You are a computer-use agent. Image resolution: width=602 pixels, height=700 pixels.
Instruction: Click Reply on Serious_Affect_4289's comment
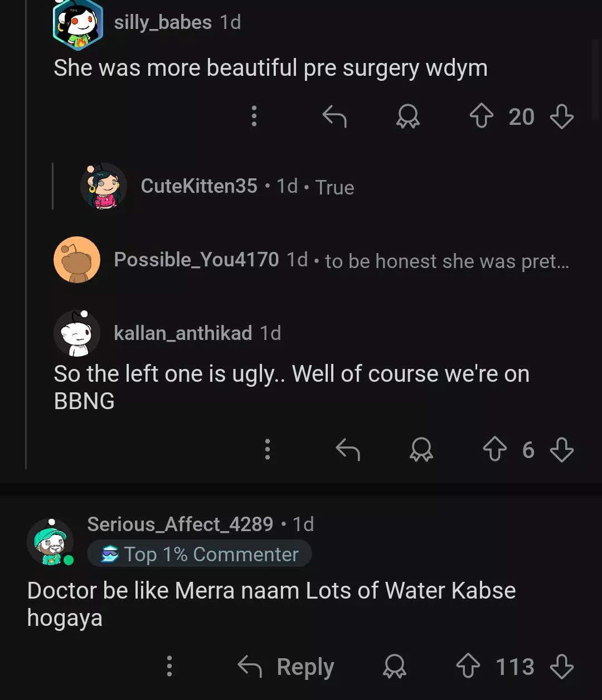(x=286, y=667)
